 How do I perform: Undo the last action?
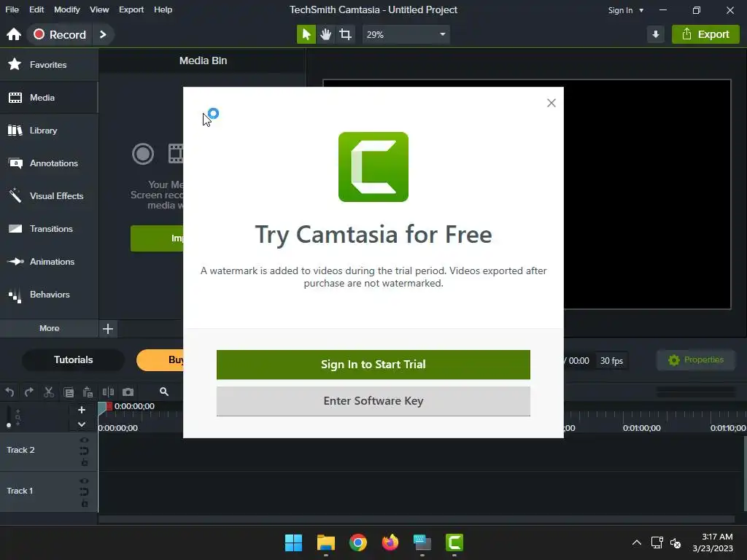9,392
